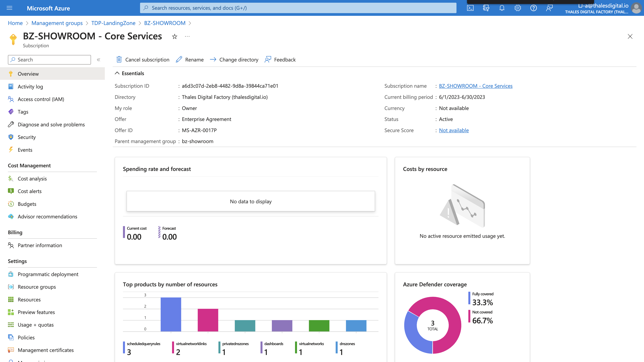
Task: Click the Advisor recommendations icon
Action: coord(11,217)
